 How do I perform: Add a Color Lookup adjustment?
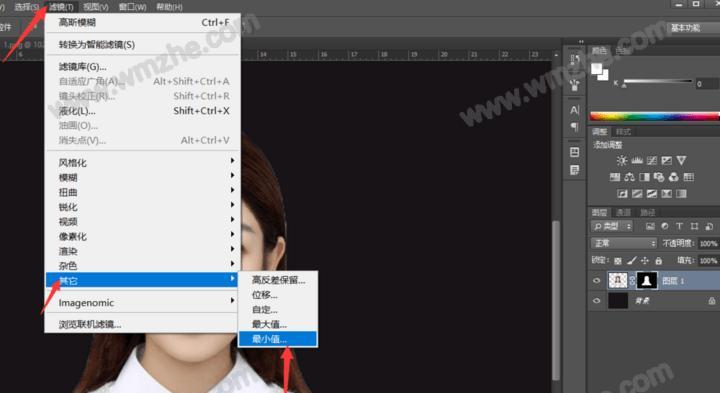tap(688, 177)
